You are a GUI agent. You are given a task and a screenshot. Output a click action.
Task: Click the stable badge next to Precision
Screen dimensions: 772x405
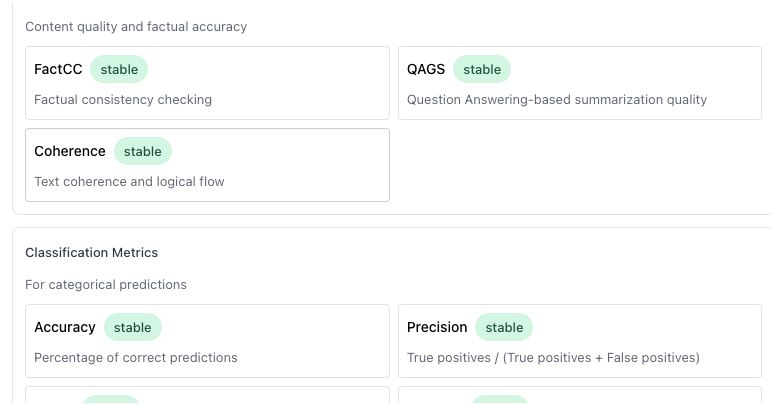coord(504,327)
